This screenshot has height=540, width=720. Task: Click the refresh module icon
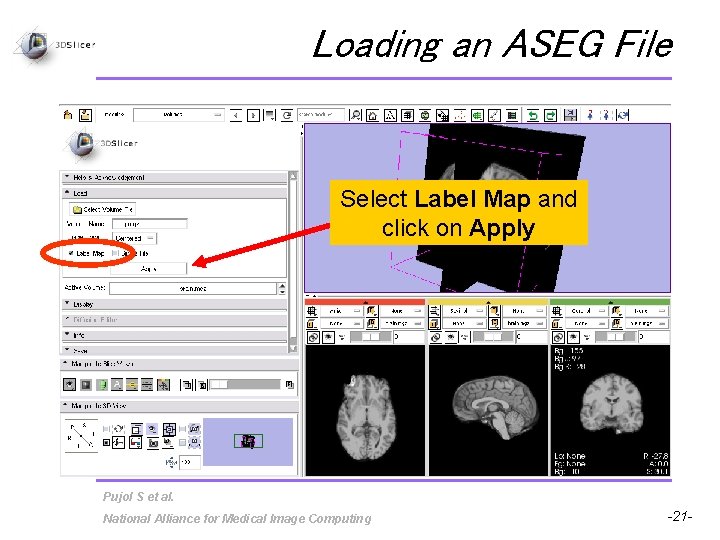(287, 115)
